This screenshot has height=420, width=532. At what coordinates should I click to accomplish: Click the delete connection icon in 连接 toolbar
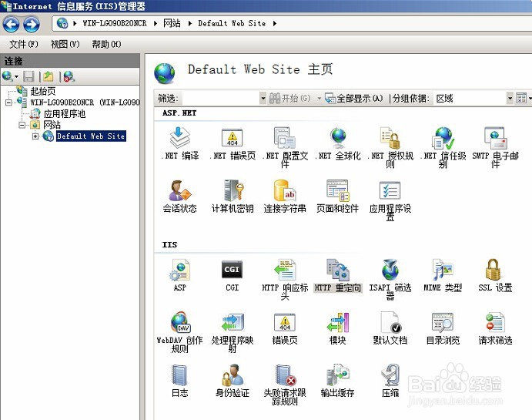(x=69, y=76)
